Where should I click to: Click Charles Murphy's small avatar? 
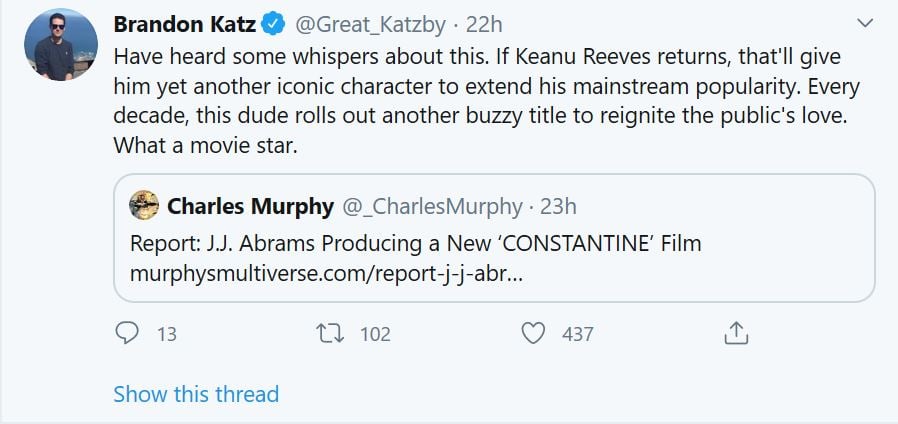[144, 206]
